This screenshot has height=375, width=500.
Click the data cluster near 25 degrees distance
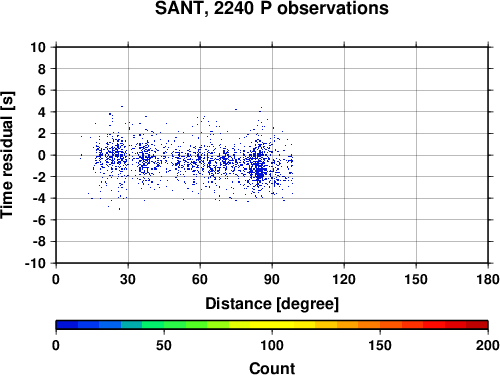116,155
